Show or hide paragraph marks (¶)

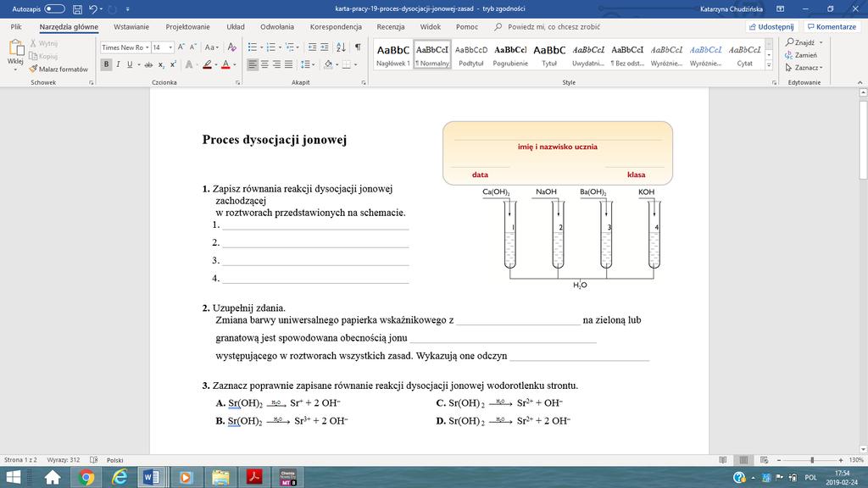(359, 47)
